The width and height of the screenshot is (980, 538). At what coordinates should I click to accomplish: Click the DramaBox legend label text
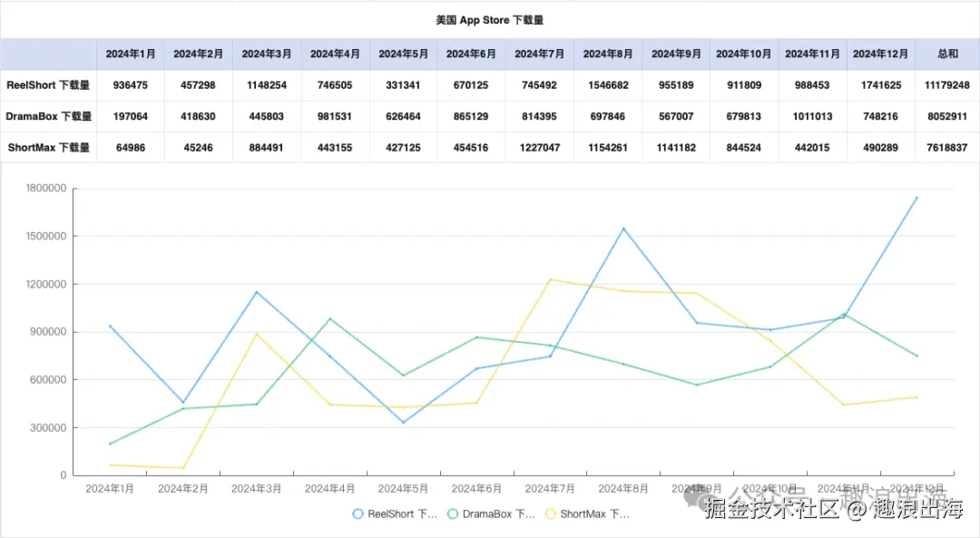point(499,514)
